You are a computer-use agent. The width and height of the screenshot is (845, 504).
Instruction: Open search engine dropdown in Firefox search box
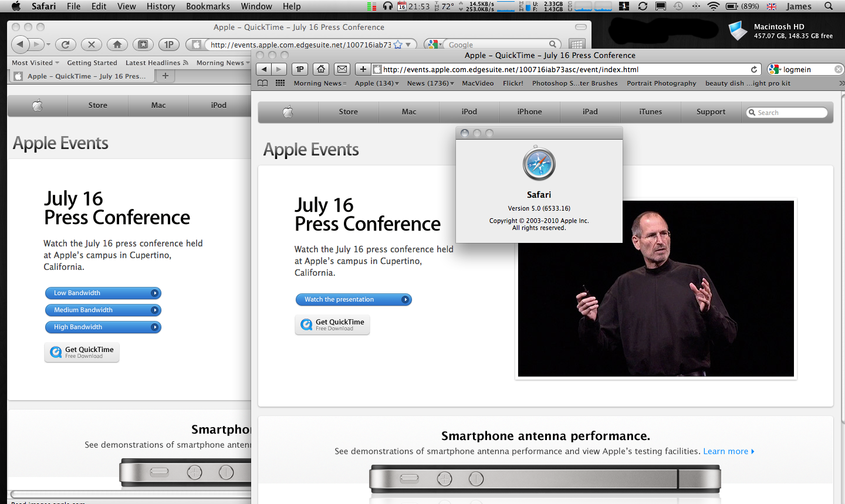[x=436, y=45]
